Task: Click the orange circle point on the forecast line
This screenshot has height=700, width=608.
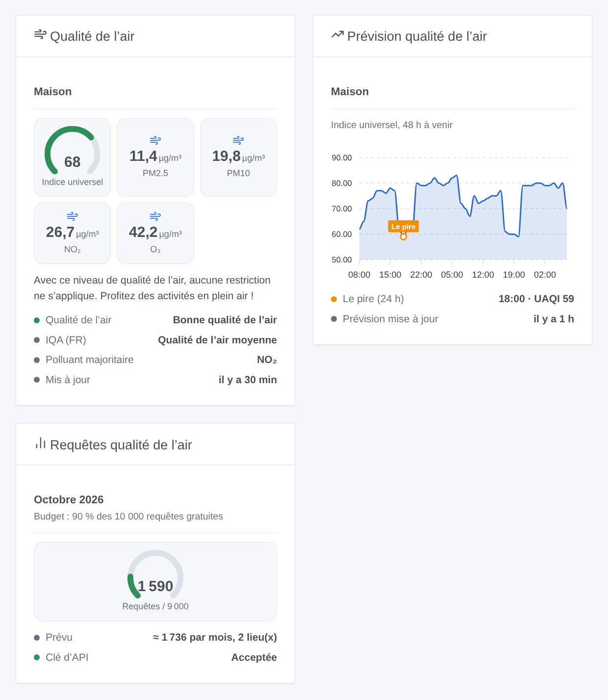Action: pyautogui.click(x=403, y=236)
